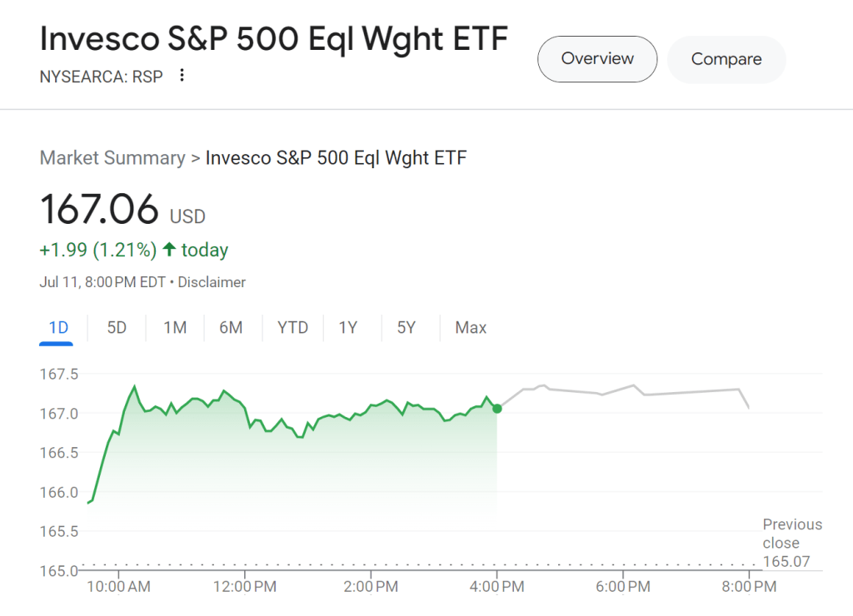Viewport: 853px width, 616px height.
Task: Click the 167.06 USD price figure
Action: point(99,209)
